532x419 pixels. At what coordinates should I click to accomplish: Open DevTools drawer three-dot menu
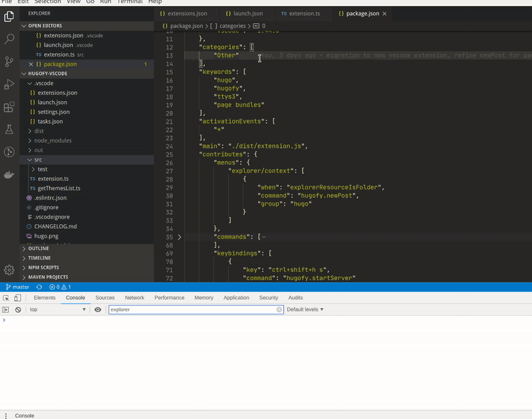point(6,416)
